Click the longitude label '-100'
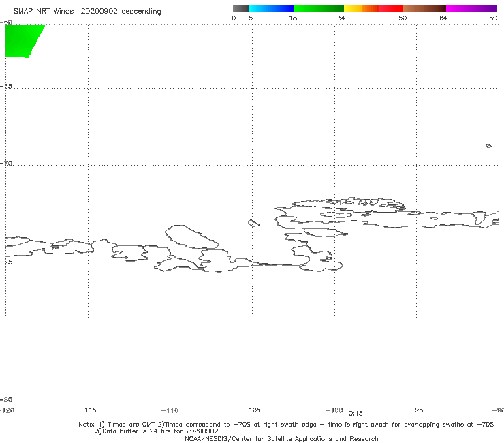This screenshot has width=504, height=443. 334,410
